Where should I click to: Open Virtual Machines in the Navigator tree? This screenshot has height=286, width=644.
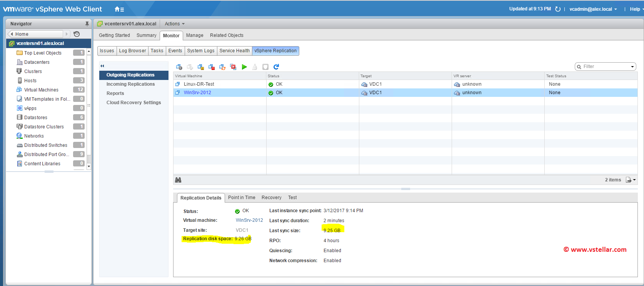(41, 90)
